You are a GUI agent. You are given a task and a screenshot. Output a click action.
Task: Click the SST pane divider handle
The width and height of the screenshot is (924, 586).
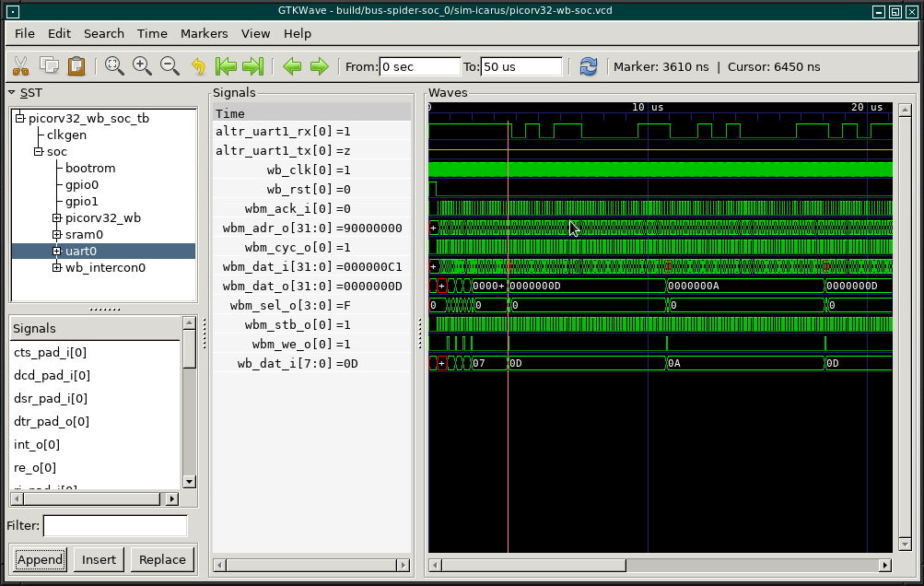[104, 309]
